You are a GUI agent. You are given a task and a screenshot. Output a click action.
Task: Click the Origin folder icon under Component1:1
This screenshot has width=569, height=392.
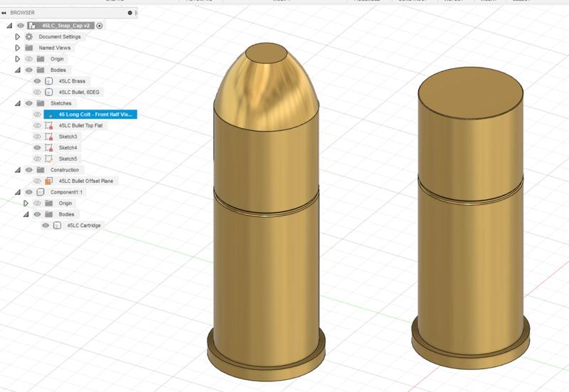pyautogui.click(x=49, y=203)
